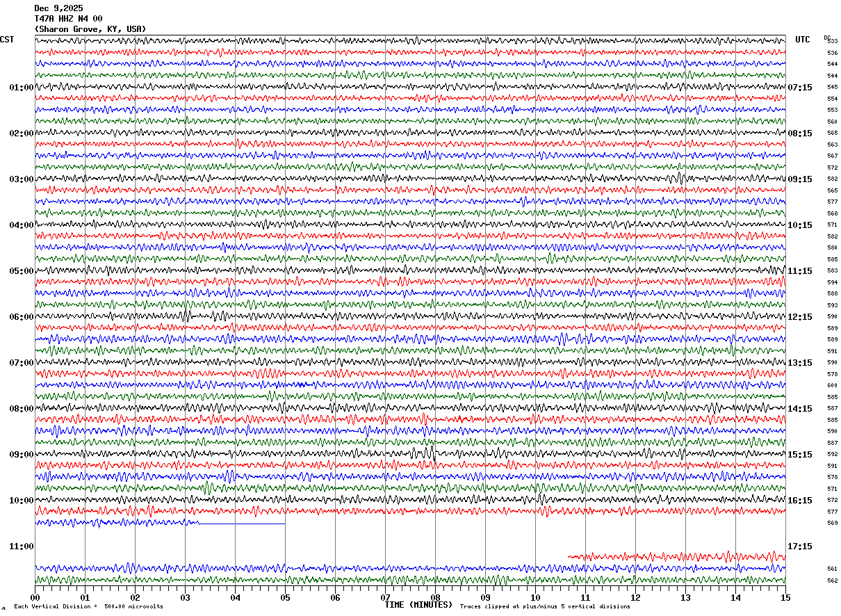This screenshot has height=616, width=841.
Task: Select minute tick label 02 on axis
Action: tap(135, 598)
